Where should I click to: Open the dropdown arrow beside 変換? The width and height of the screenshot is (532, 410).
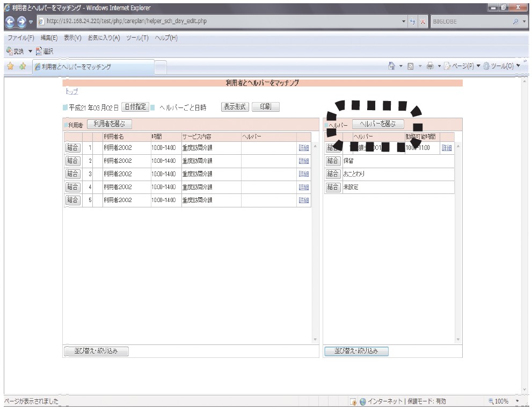tap(30, 51)
